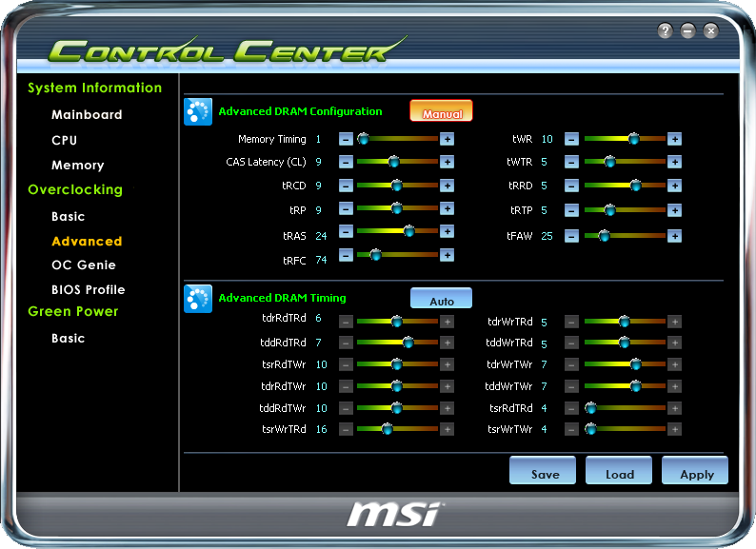Image resolution: width=756 pixels, height=549 pixels.
Task: Click the tRFC slider knob
Action: 375,254
